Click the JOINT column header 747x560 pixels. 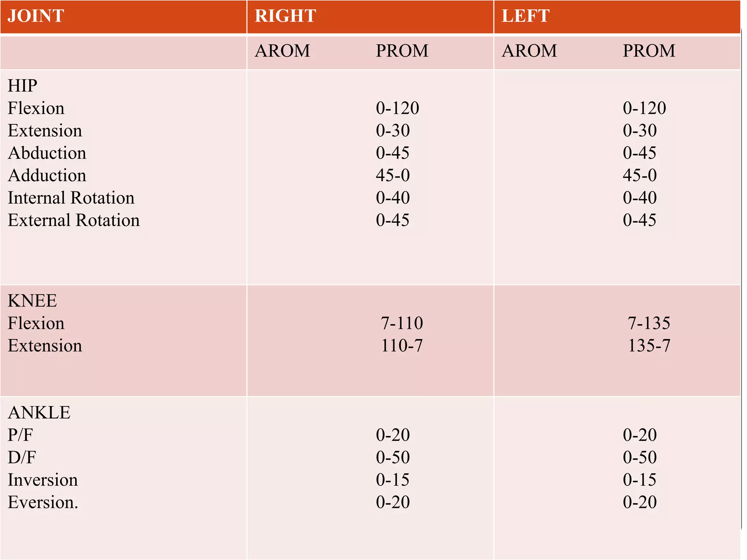tap(36, 16)
